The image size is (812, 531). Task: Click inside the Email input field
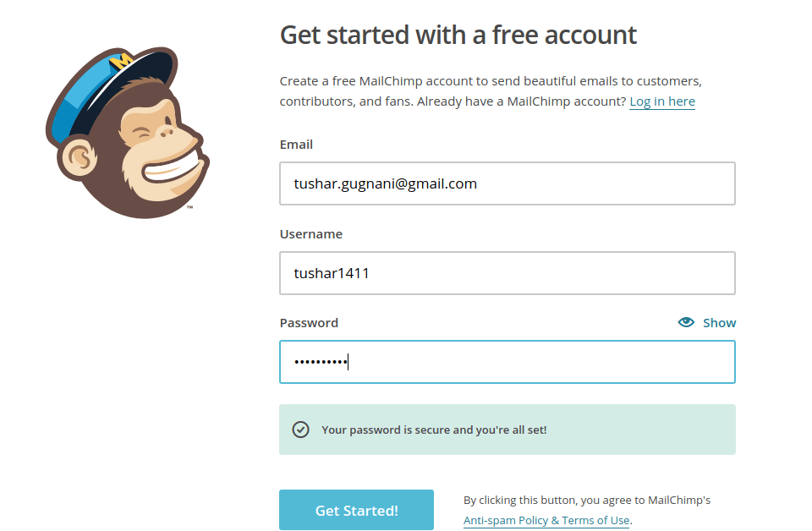click(507, 183)
